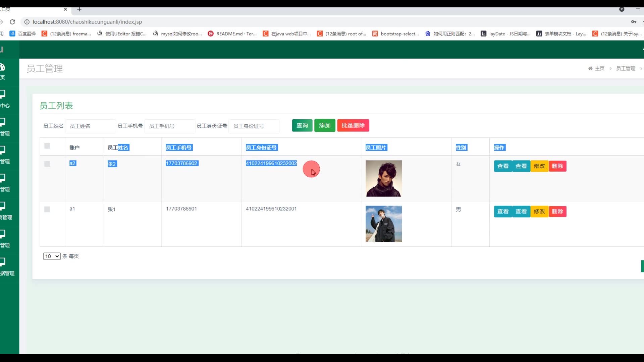This screenshot has width=644, height=362.
Task: Reload the page with refresh icon
Action: pos(12,22)
